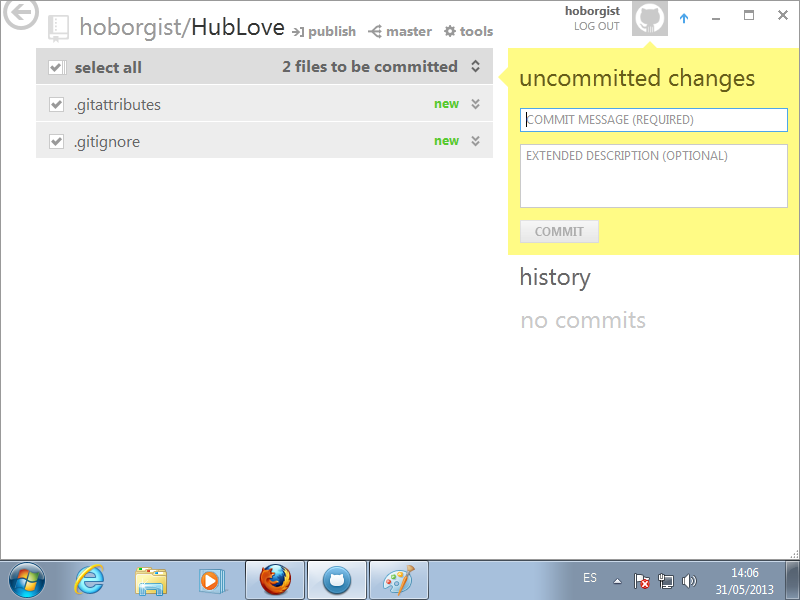Click the 'new' label for .gitignore

[446, 141]
